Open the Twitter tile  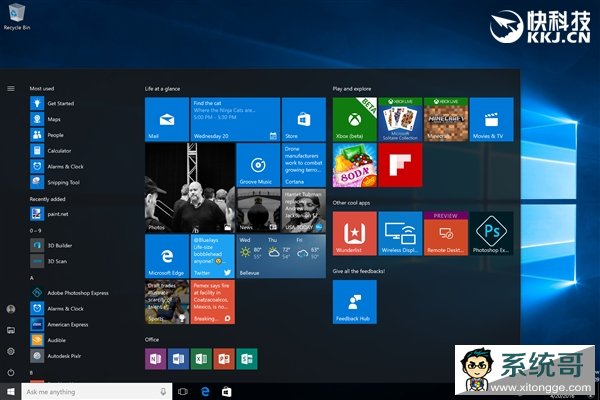[213, 256]
